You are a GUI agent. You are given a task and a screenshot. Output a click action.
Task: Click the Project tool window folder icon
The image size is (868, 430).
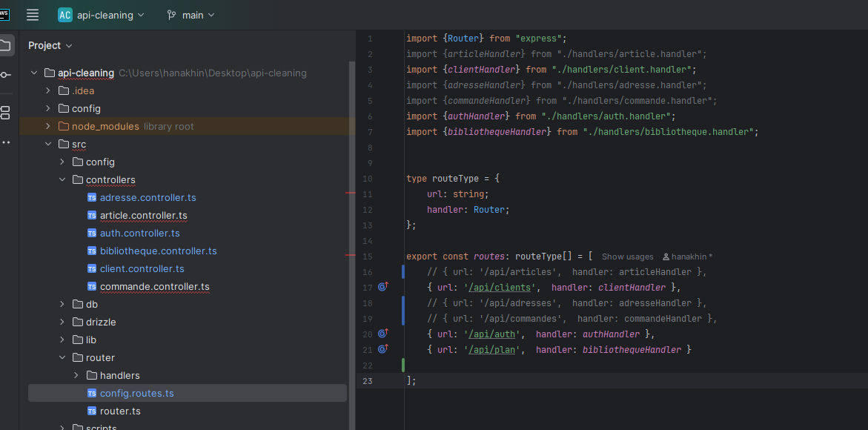5,45
